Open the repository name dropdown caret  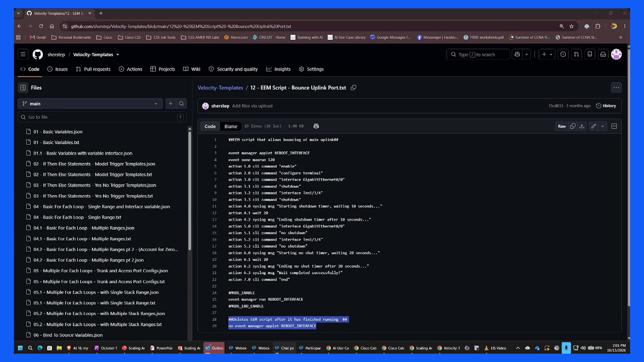[x=117, y=55]
